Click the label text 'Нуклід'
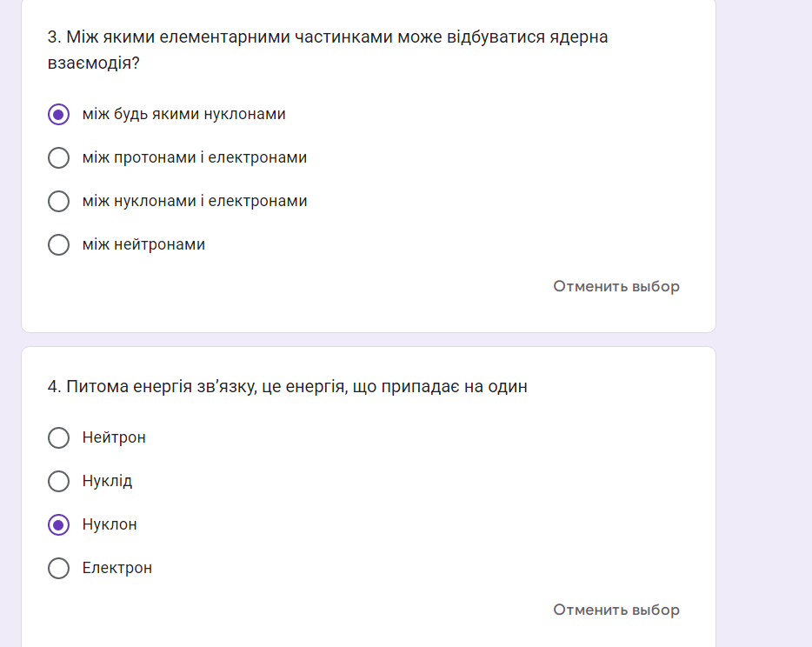Image resolution: width=812 pixels, height=647 pixels. pos(107,481)
